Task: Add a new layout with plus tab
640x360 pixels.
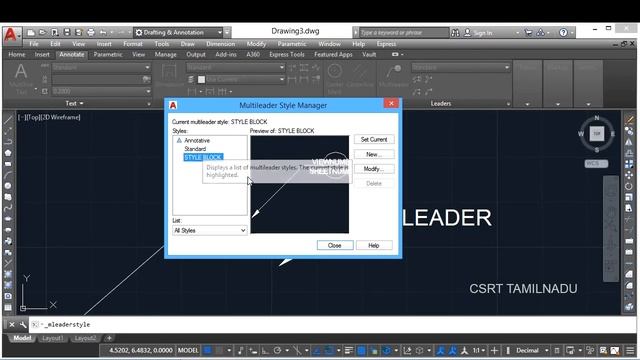Action: [109, 338]
